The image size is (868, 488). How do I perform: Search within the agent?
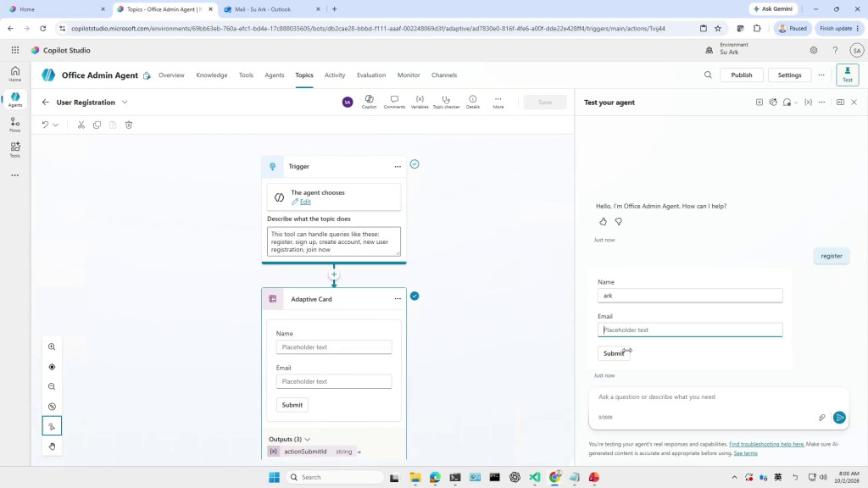[708, 75]
